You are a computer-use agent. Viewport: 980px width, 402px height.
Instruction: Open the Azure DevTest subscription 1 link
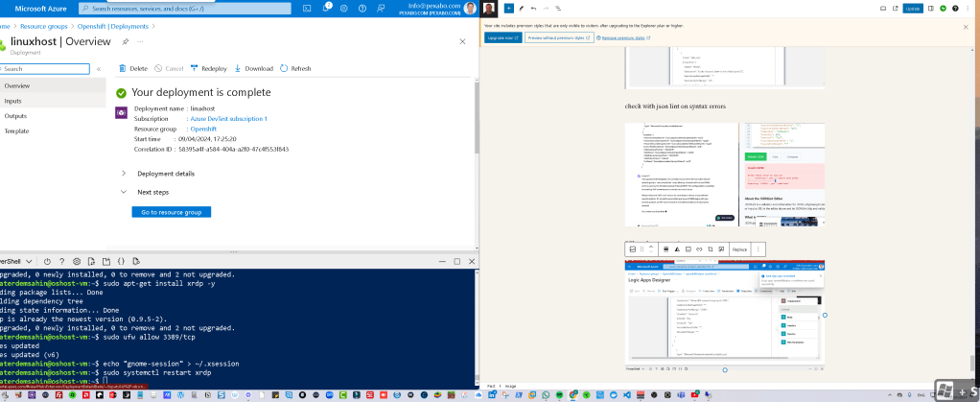[228, 119]
